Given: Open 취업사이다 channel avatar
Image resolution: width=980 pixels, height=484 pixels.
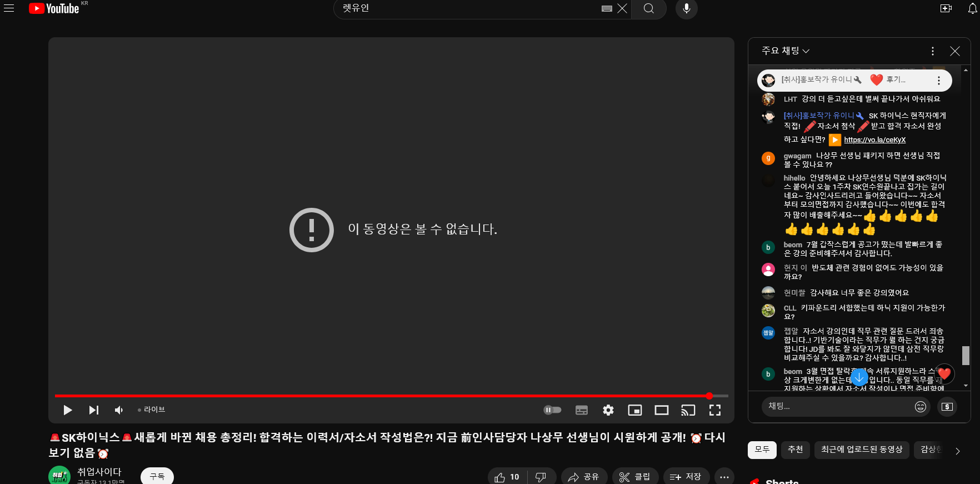Looking at the screenshot, I should pyautogui.click(x=59, y=476).
